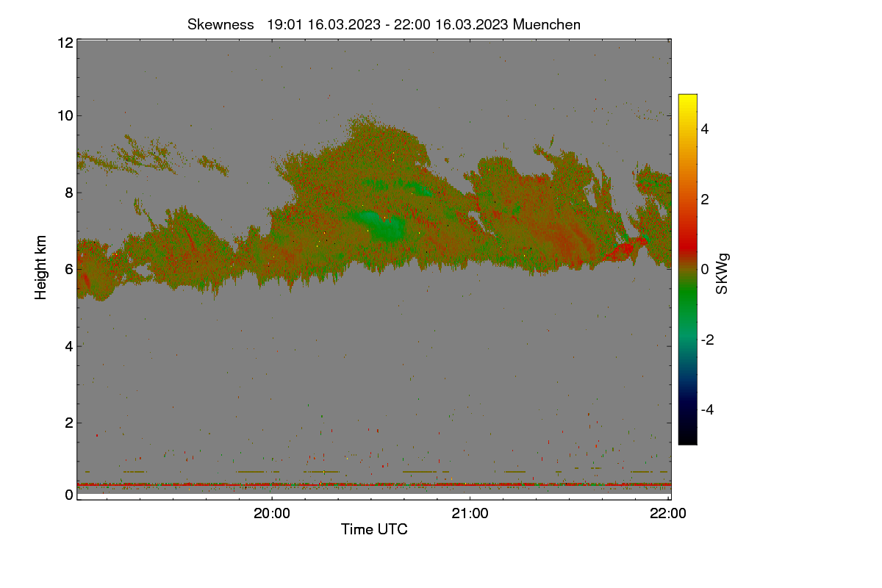Click the 22:00 time axis label
The height and width of the screenshot is (588, 882).
click(x=669, y=514)
